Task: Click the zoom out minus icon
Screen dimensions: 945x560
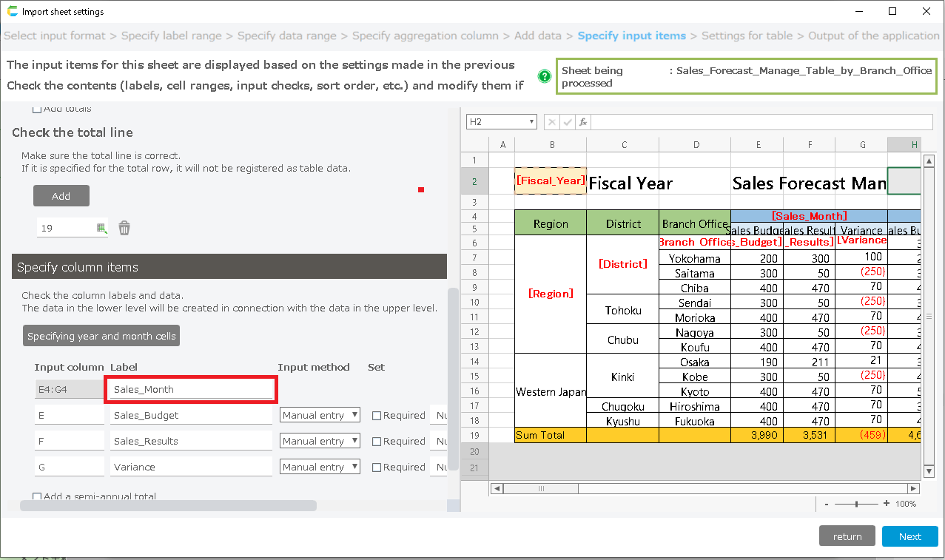Action: pos(827,504)
